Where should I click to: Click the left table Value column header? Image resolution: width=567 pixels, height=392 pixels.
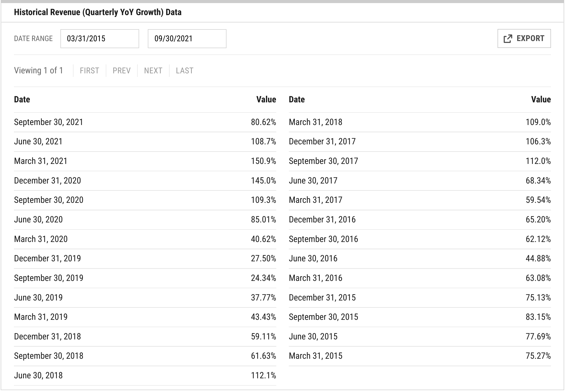click(x=266, y=100)
